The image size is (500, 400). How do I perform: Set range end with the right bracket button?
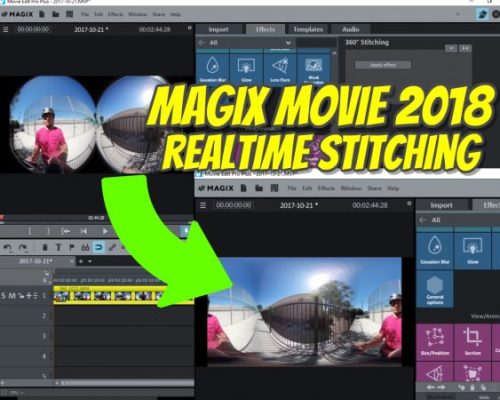click(x=48, y=231)
